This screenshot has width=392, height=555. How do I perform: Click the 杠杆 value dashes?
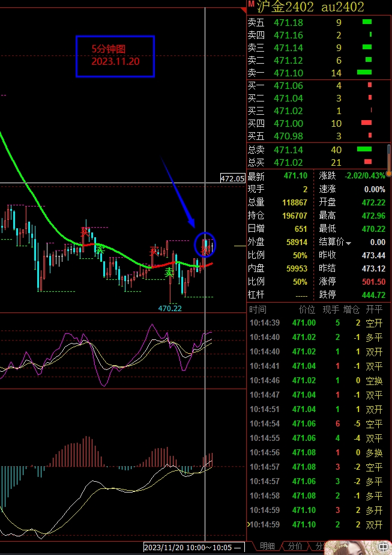point(301,295)
